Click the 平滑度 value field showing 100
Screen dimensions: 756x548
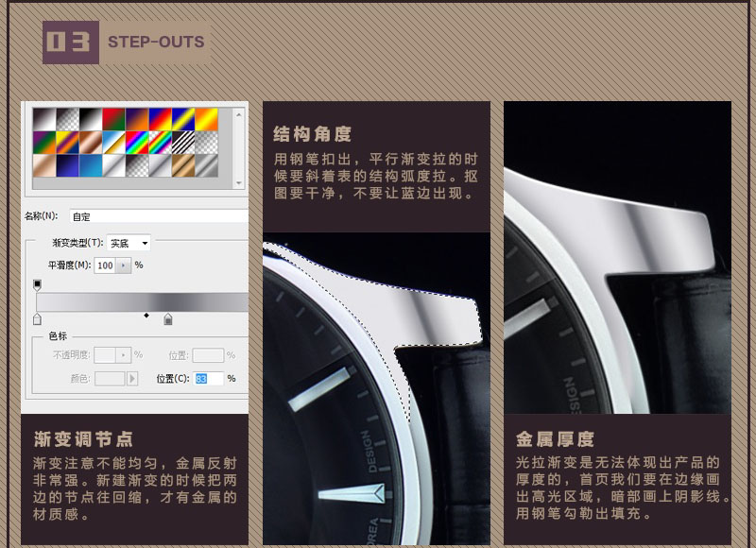[106, 265]
